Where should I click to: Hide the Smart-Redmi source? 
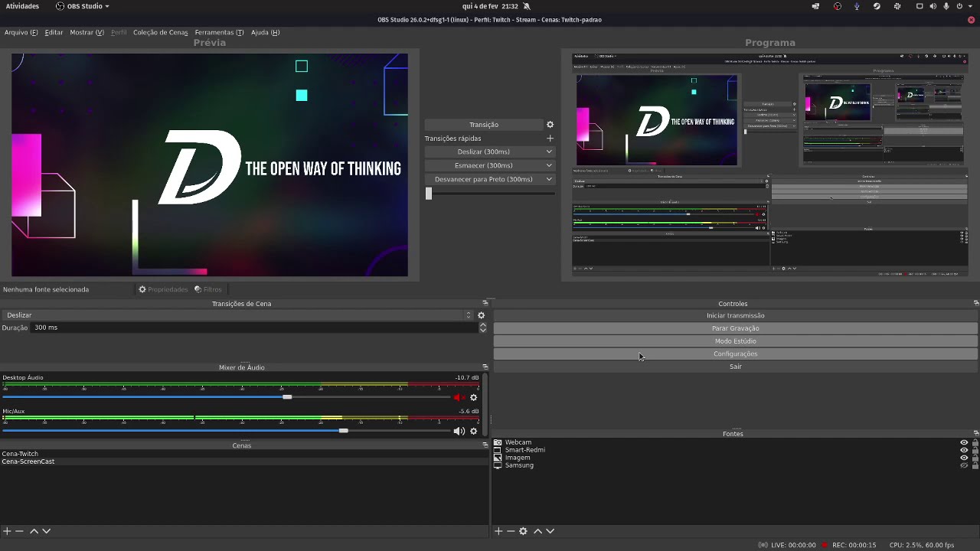point(964,450)
